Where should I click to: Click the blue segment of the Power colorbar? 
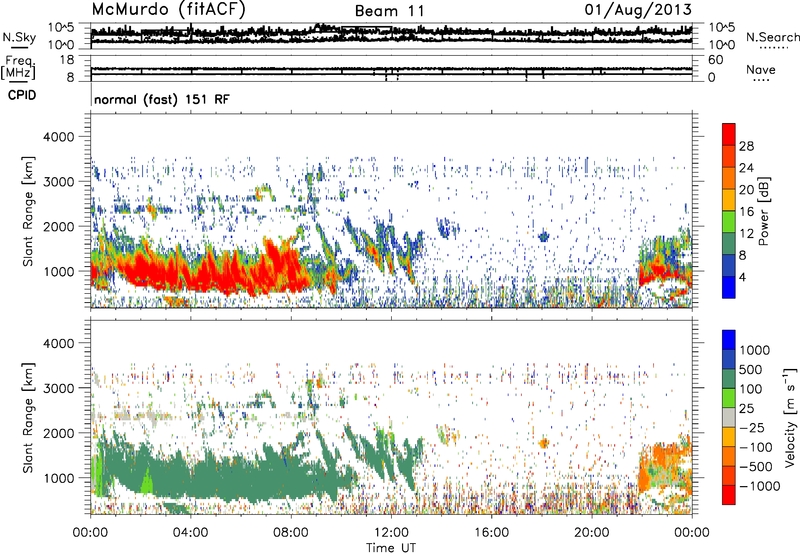(729, 287)
